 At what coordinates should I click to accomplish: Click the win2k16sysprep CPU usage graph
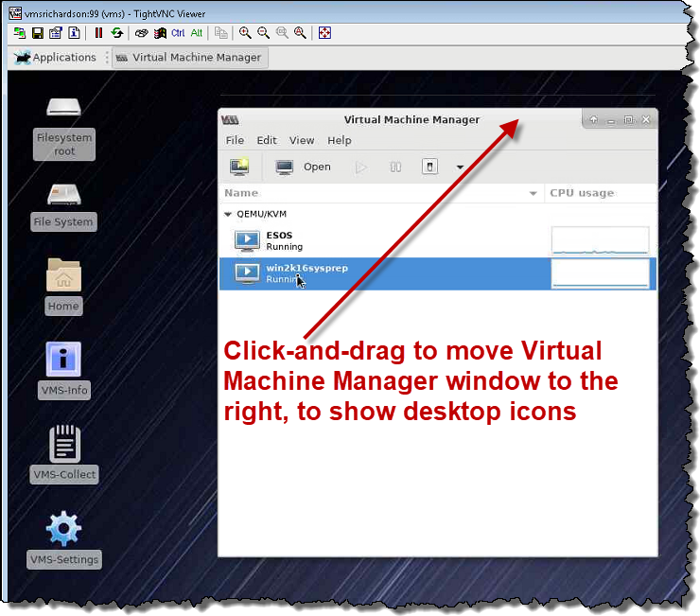pyautogui.click(x=601, y=273)
